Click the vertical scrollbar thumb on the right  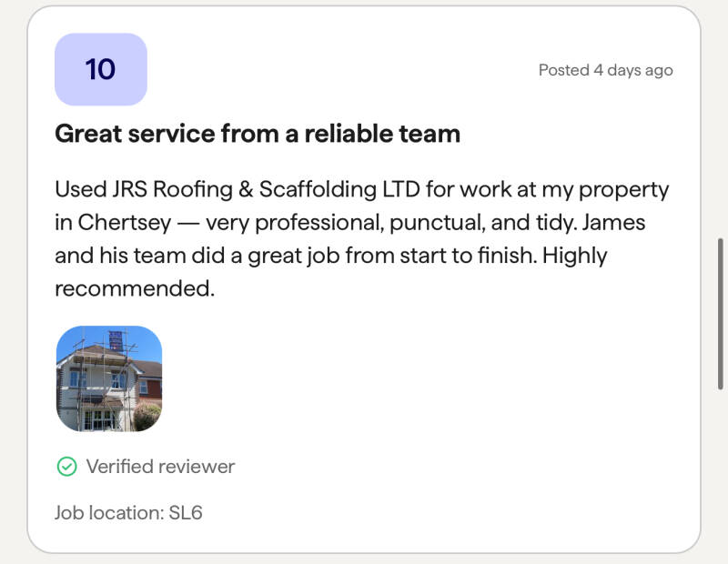pyautogui.click(x=721, y=313)
